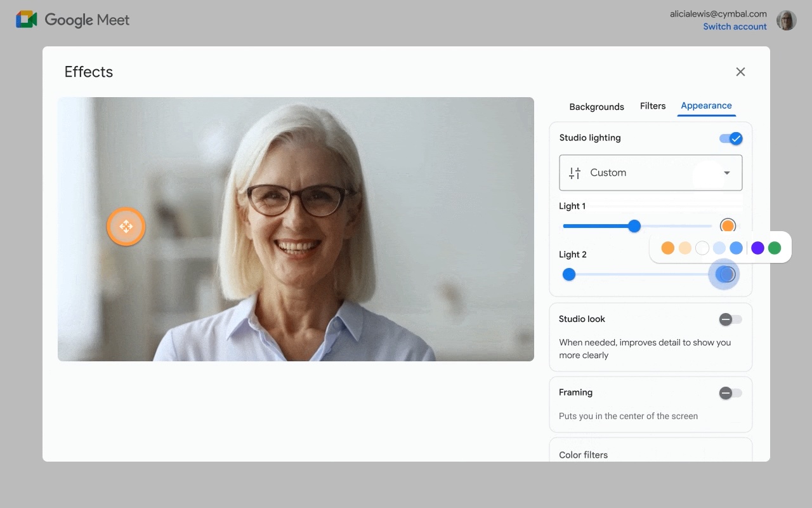Open Light 2 blue color picker button
Image resolution: width=812 pixels, height=508 pixels.
[725, 274]
